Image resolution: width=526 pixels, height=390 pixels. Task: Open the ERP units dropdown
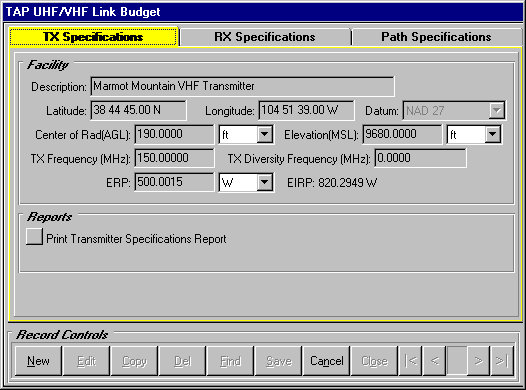246,182
